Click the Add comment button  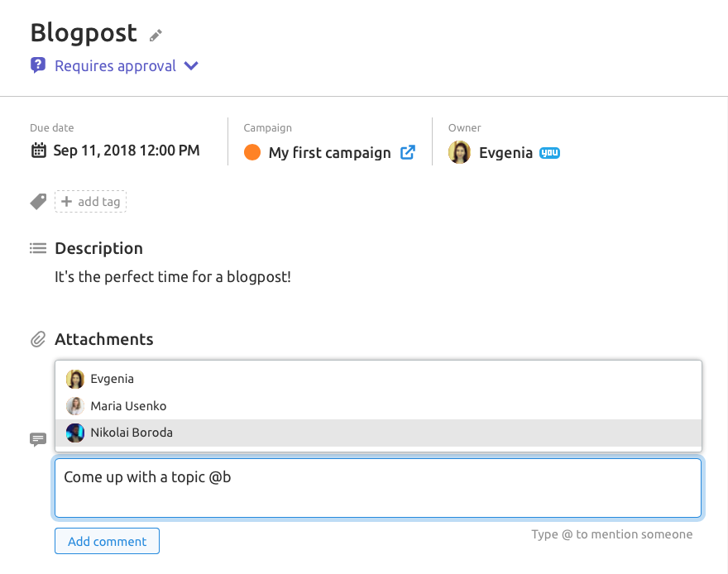pos(108,541)
